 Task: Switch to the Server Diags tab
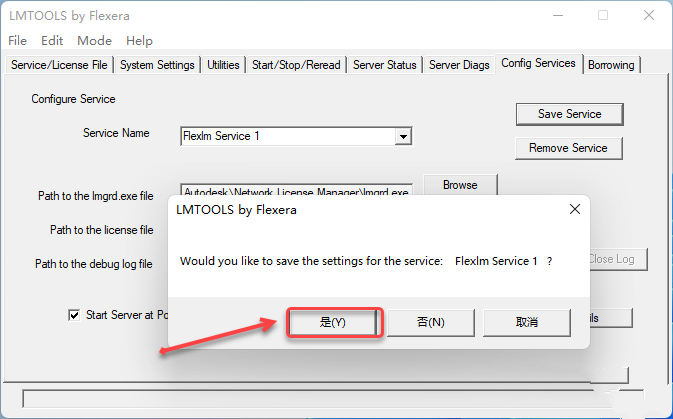[459, 65]
